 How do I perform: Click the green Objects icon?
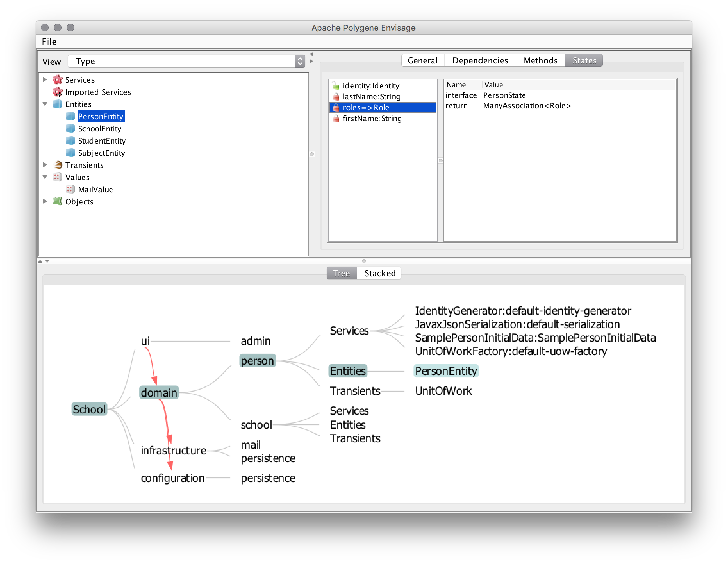[58, 202]
